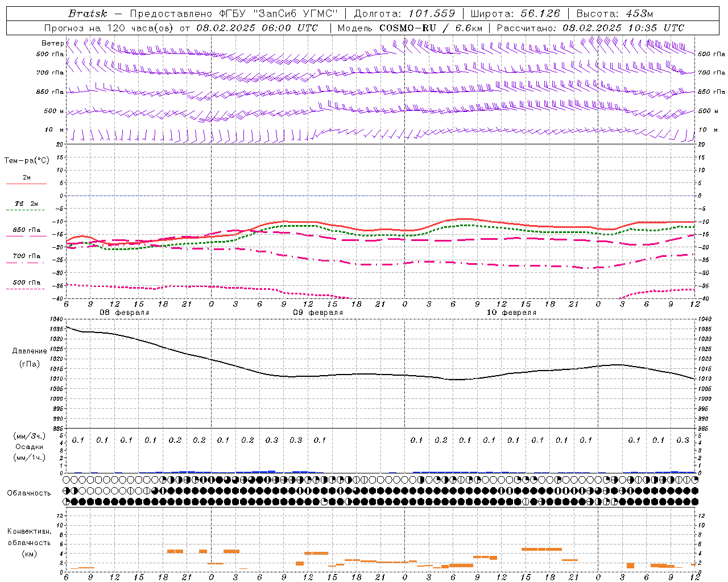The image size is (728, 582).
Task: Click the 2м temperature legend entry
Action: (x=27, y=177)
